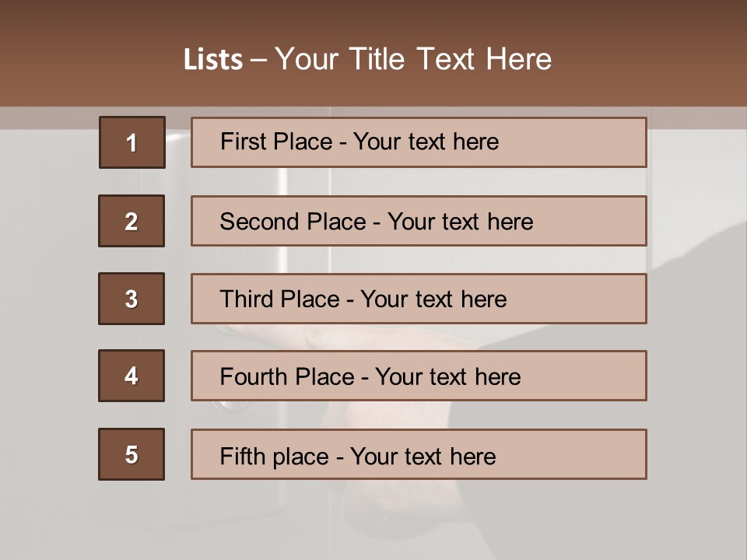747x560 pixels.
Task: Click the bold word Lists in title
Action: (212, 60)
